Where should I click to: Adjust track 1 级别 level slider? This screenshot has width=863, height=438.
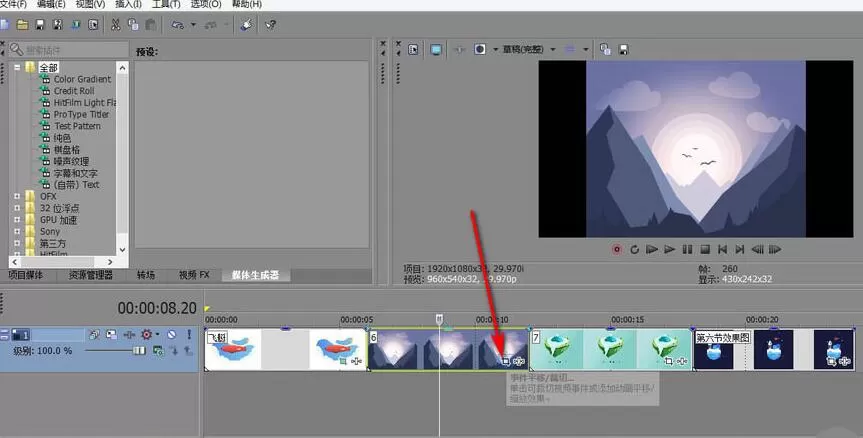tap(139, 351)
